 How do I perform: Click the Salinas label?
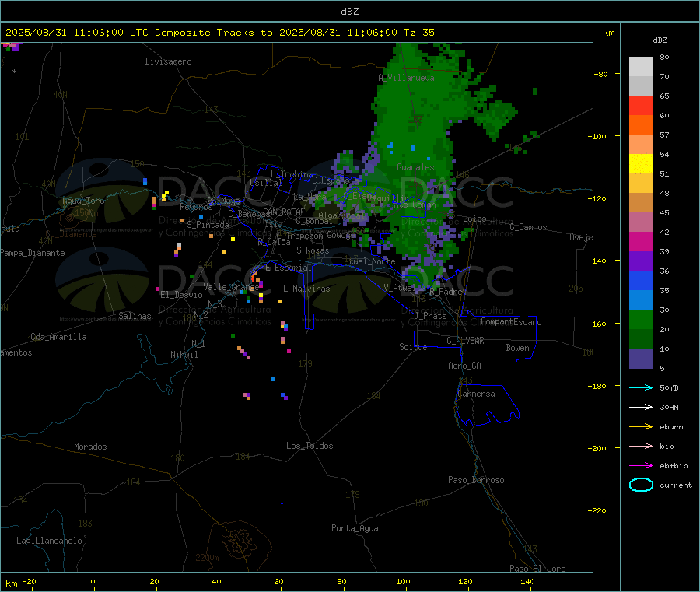(135, 316)
